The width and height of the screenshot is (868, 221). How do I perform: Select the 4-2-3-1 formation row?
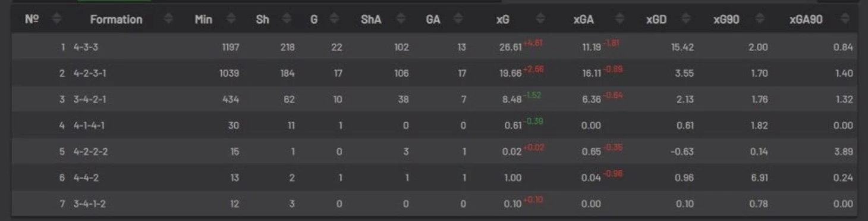pyautogui.click(x=434, y=73)
